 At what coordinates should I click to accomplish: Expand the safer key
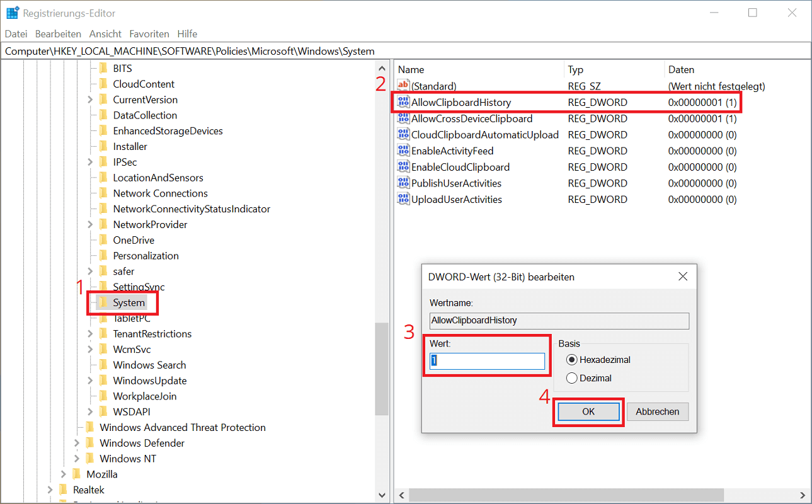click(x=89, y=271)
